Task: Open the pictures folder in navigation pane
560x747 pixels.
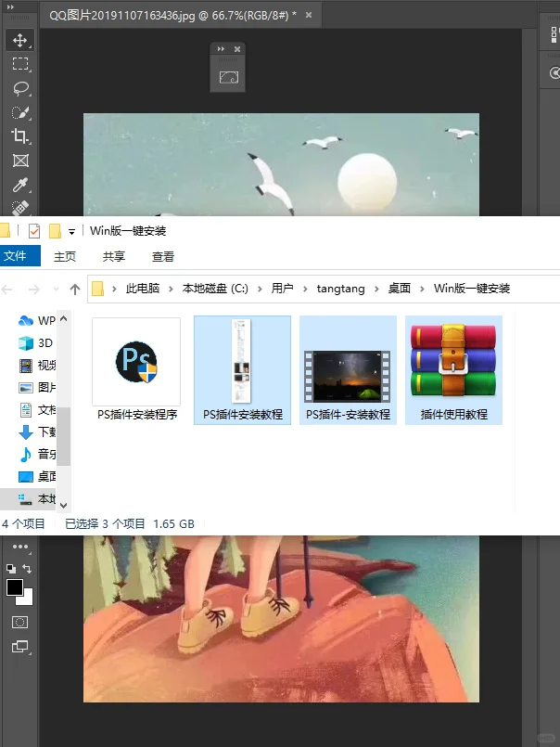Action: 37,387
